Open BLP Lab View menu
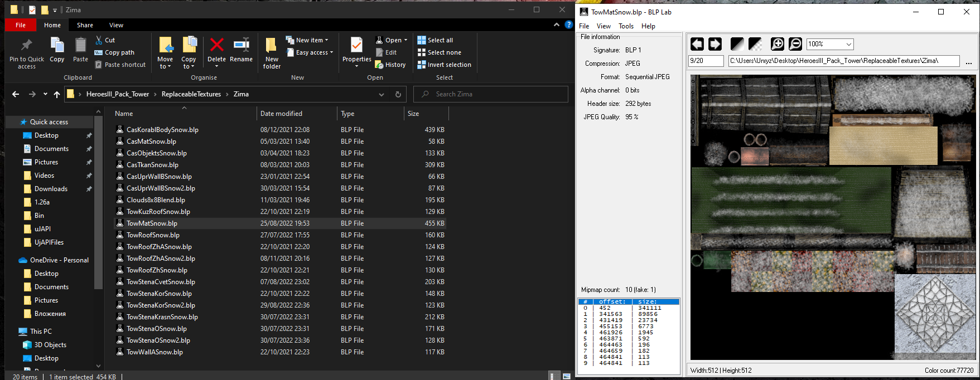Image resolution: width=980 pixels, height=380 pixels. (x=604, y=26)
